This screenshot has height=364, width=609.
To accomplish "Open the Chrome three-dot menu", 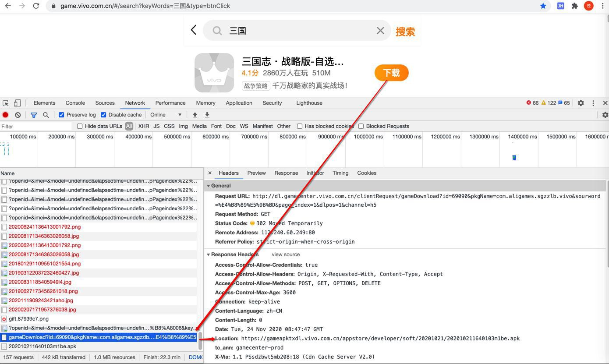I will click(x=603, y=6).
